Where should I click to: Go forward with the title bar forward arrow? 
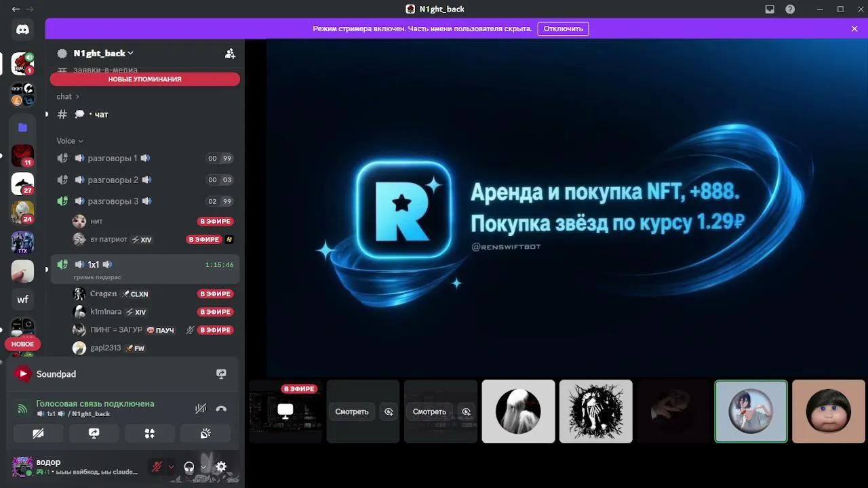(30, 9)
